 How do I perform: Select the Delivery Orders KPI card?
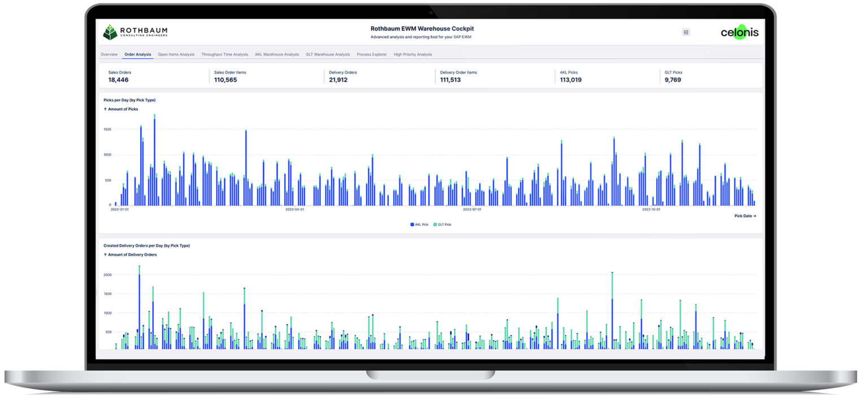tap(379, 76)
